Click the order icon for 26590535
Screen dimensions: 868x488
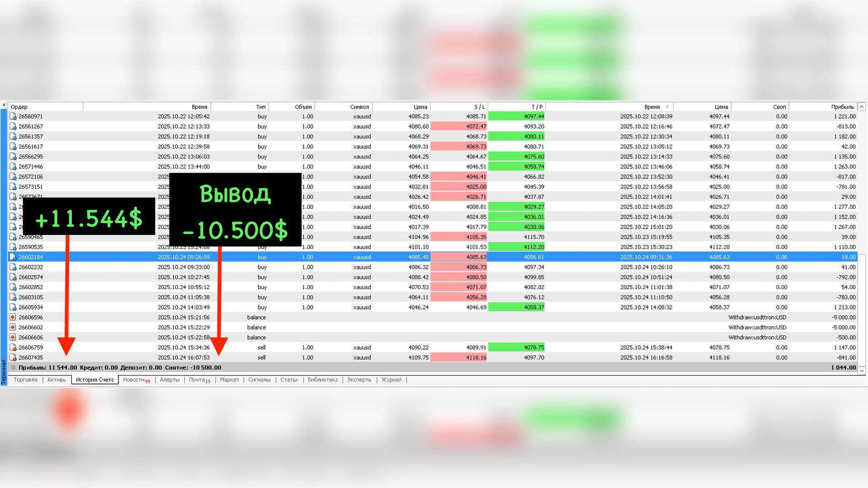[x=13, y=247]
